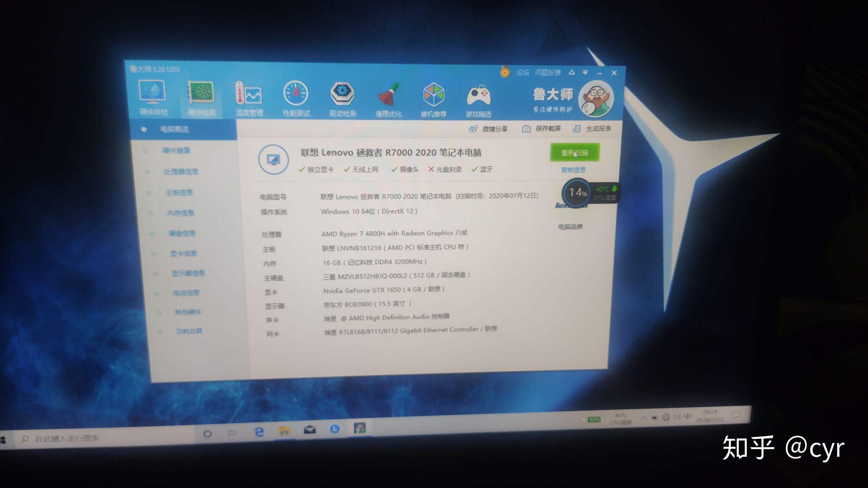Open battery info (电池信息) in the sidebar
Viewport: 868px width, 488px height.
(x=186, y=293)
